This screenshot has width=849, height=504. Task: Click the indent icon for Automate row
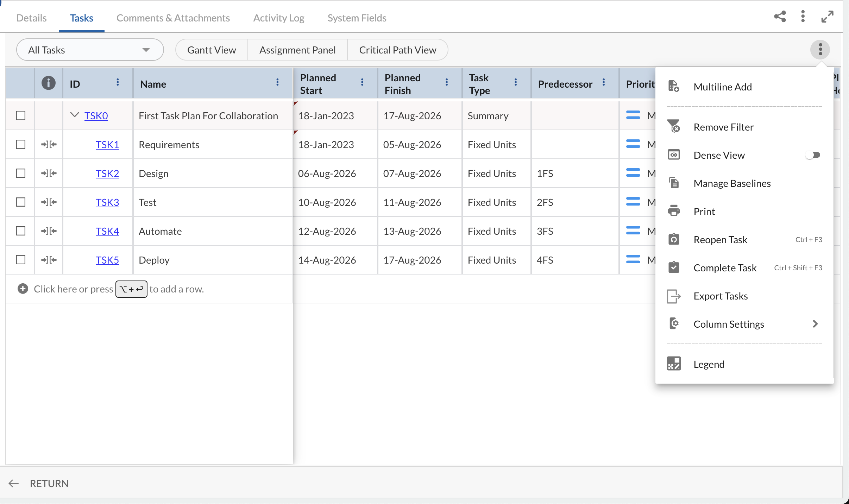pos(49,231)
